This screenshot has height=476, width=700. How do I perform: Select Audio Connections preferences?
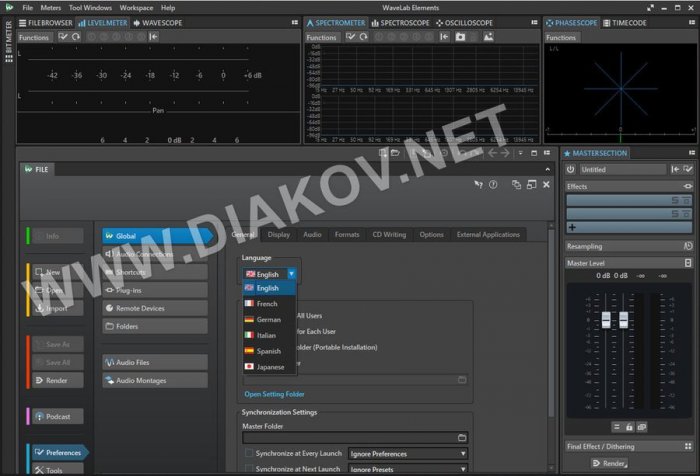pos(154,254)
